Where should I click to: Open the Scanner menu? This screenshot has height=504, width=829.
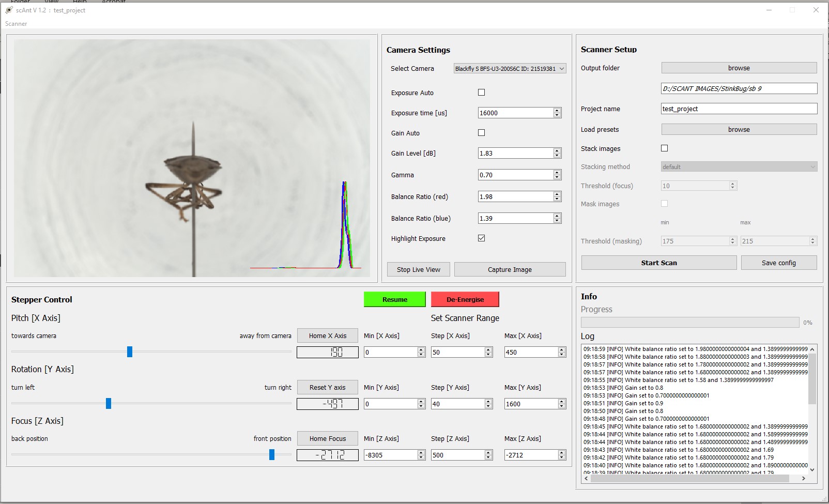[16, 24]
